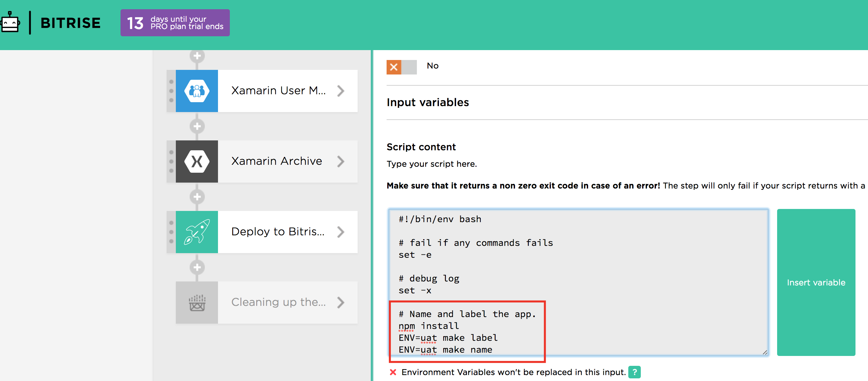Click the Script content label
Viewport: 868px width, 381px height.
(421, 147)
